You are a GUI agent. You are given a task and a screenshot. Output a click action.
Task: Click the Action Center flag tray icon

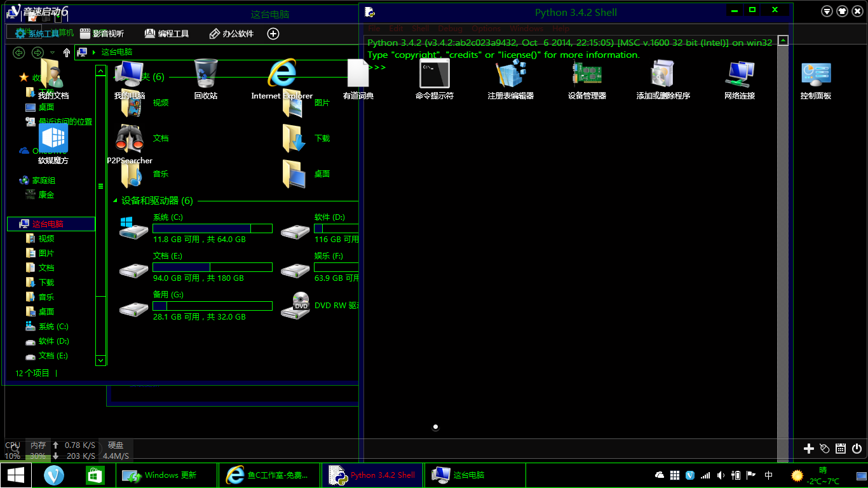point(751,475)
